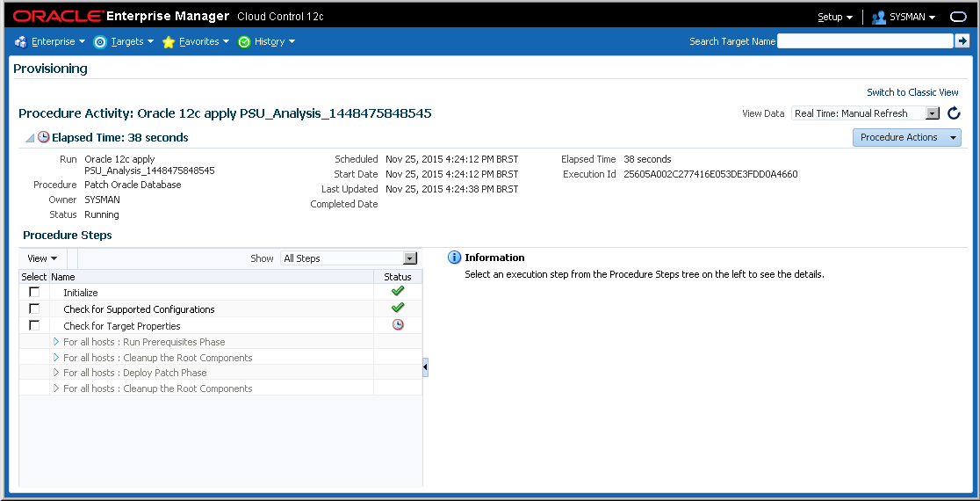Viewport: 980px width, 501px height.
Task: Click Switch to Classic View link
Action: point(912,92)
